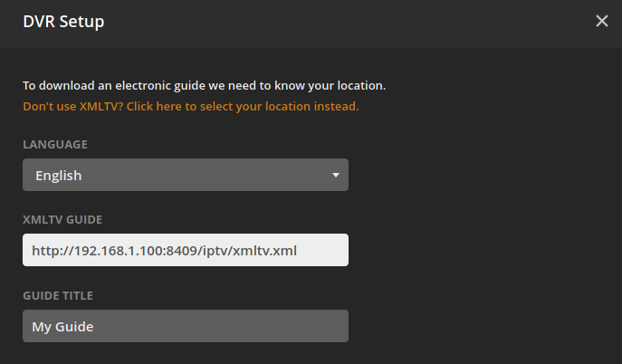Viewport: 622px width, 364px height.
Task: Click the dropdown arrow in Language selector
Action: coord(335,175)
